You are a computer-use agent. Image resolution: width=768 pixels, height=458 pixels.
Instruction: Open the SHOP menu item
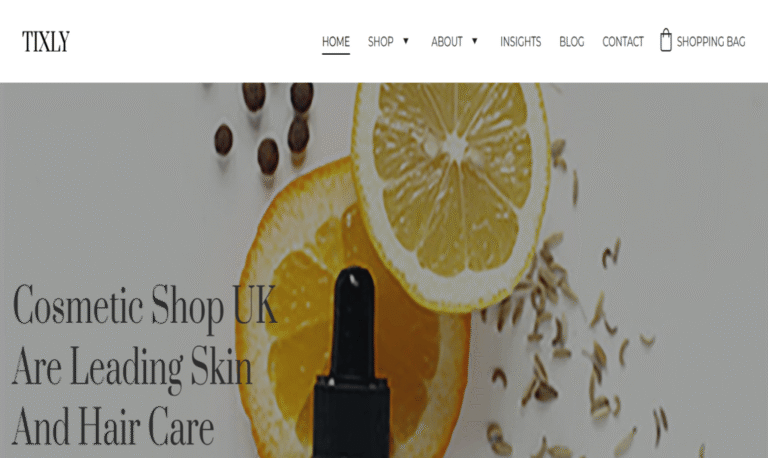pos(381,42)
